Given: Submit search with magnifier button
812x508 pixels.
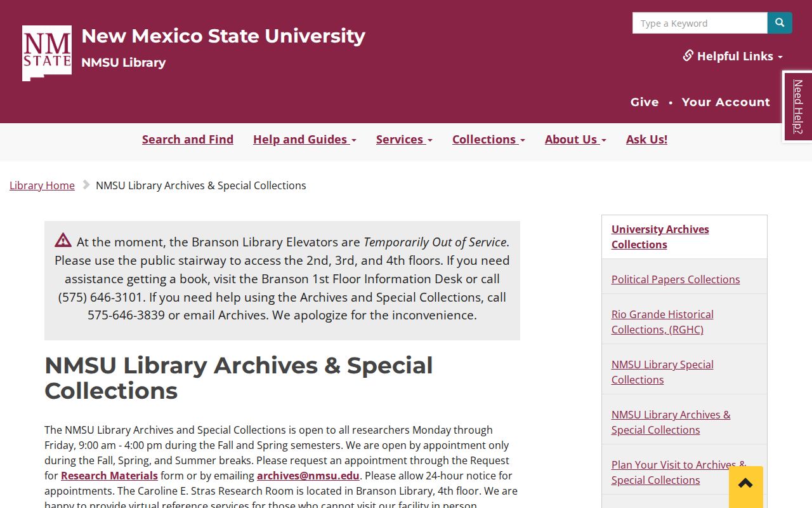Looking at the screenshot, I should 780,23.
